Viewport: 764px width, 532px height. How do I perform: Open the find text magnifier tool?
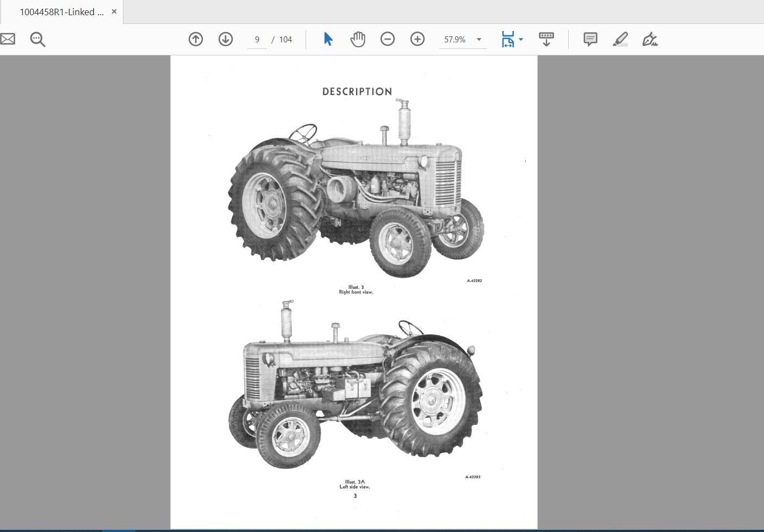pyautogui.click(x=38, y=39)
